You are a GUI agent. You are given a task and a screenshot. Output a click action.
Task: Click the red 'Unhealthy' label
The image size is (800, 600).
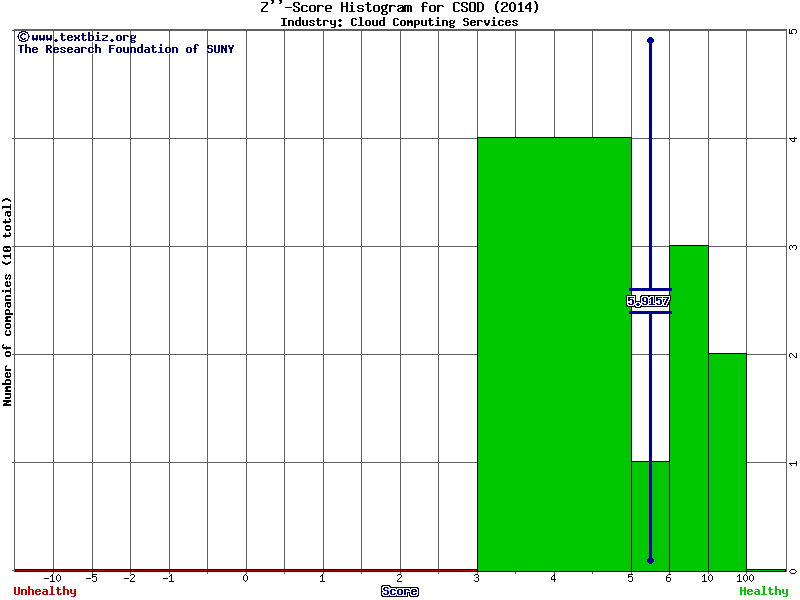[x=45, y=591]
